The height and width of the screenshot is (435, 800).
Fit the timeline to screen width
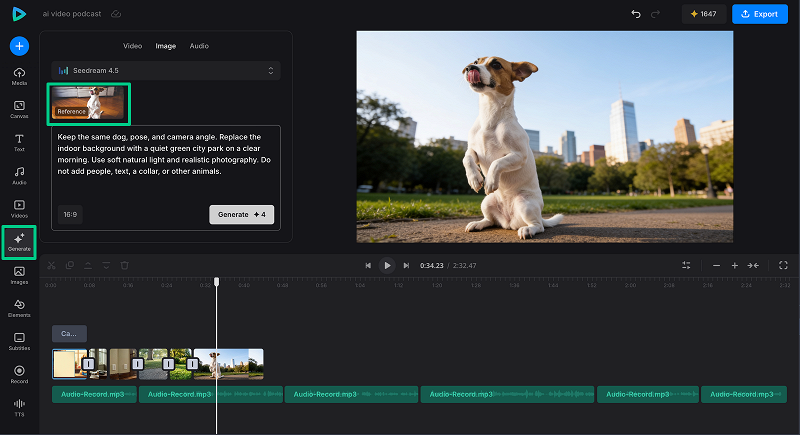(x=753, y=265)
